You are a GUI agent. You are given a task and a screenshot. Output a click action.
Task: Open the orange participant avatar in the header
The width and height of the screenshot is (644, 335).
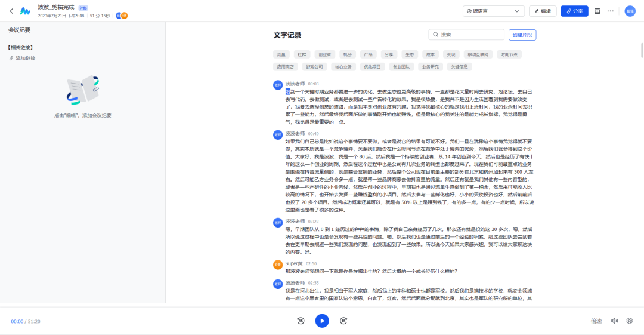pos(125,16)
